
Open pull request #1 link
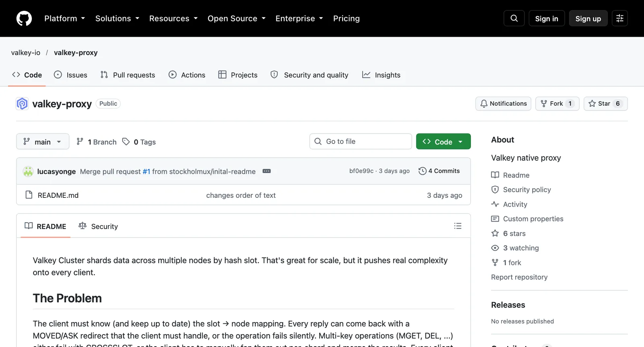click(147, 171)
